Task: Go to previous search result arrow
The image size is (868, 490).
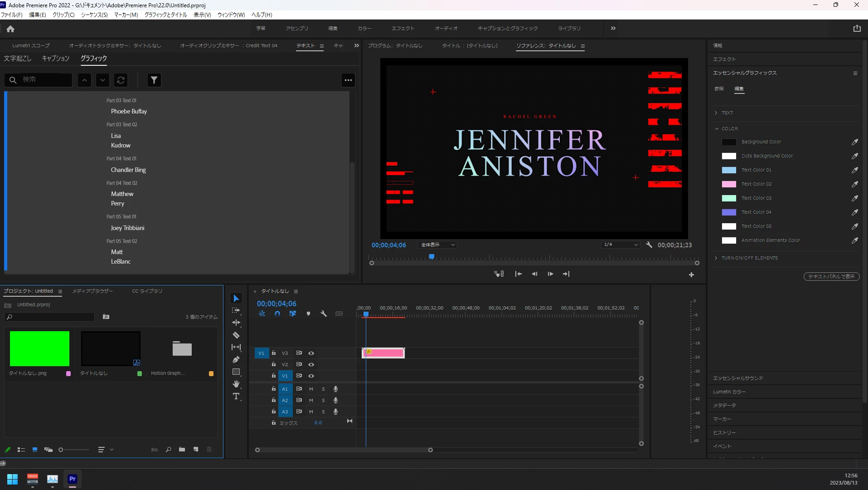Action: pos(84,80)
